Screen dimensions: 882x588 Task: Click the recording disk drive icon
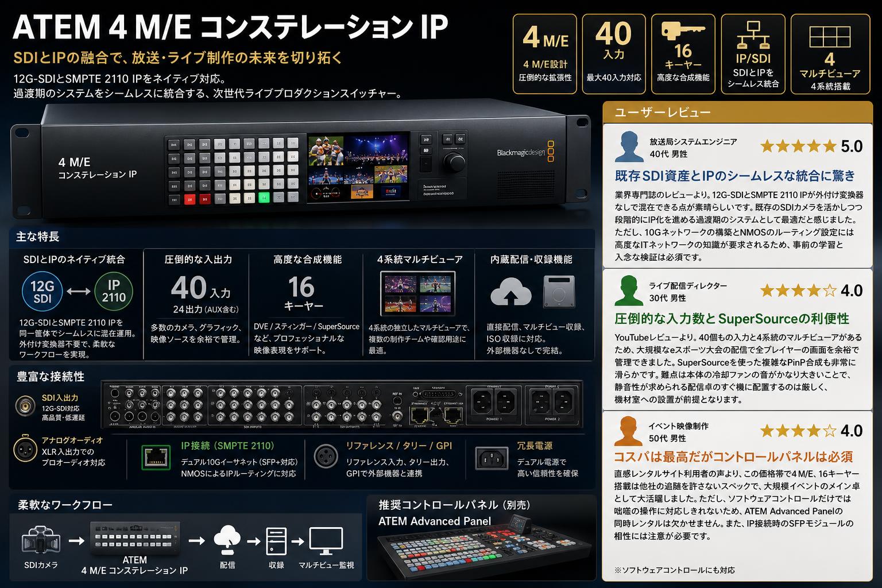(559, 291)
